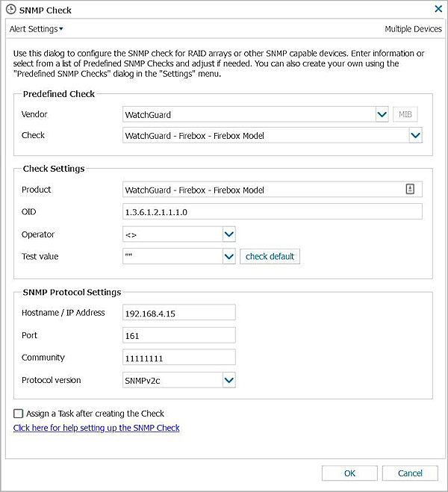The image size is (448, 492).
Task: Click the MIB button
Action: tap(405, 114)
